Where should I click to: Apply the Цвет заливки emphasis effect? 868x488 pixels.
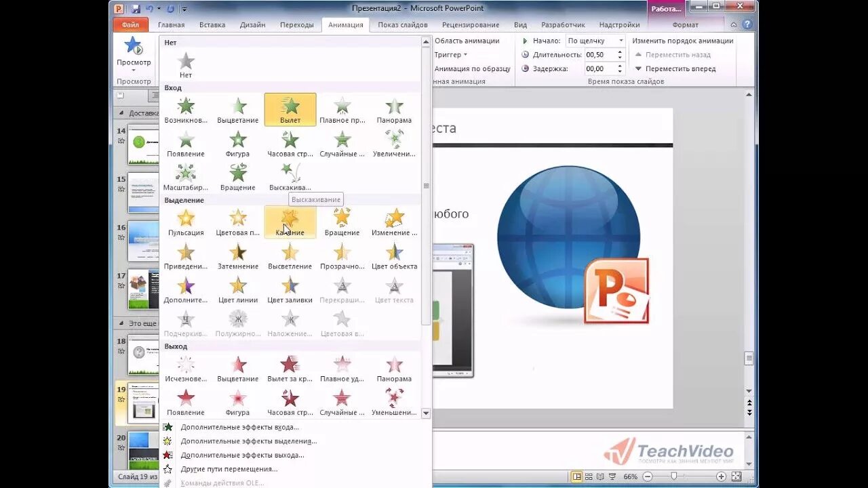tap(290, 290)
